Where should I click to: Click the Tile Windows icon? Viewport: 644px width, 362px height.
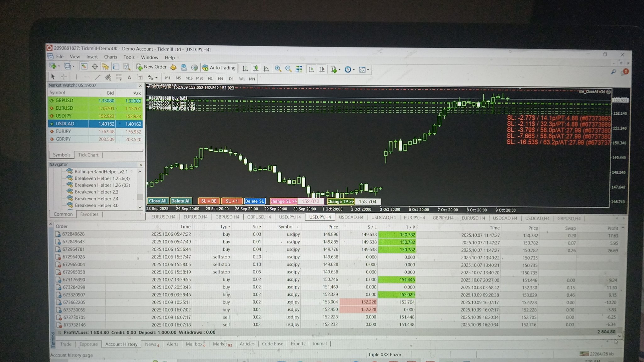(299, 69)
